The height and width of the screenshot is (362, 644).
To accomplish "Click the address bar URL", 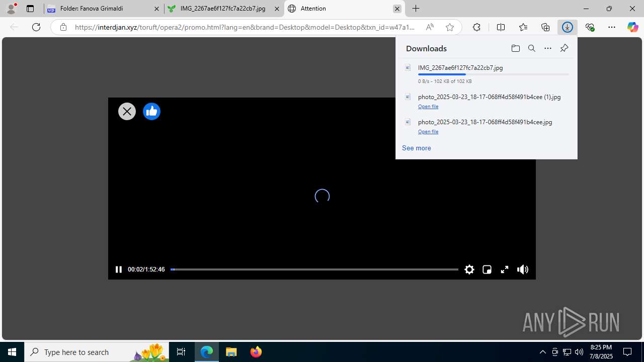I will [x=245, y=27].
